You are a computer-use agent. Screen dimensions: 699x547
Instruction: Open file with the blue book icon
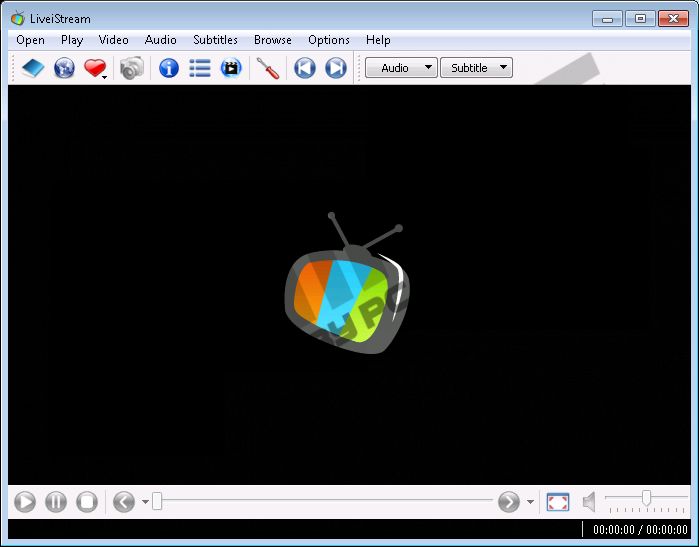click(x=33, y=68)
